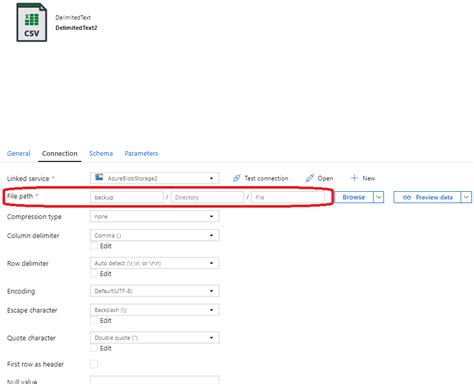This screenshot has width=474, height=384.
Task: Switch to the General tab
Action: coord(19,154)
